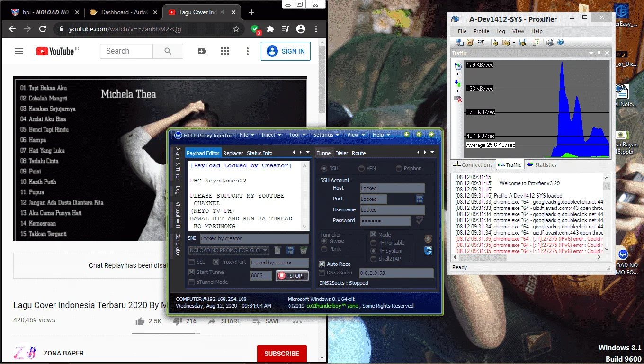The height and width of the screenshot is (364, 644).
Task: Switch to the Replacer tab
Action: tap(233, 153)
